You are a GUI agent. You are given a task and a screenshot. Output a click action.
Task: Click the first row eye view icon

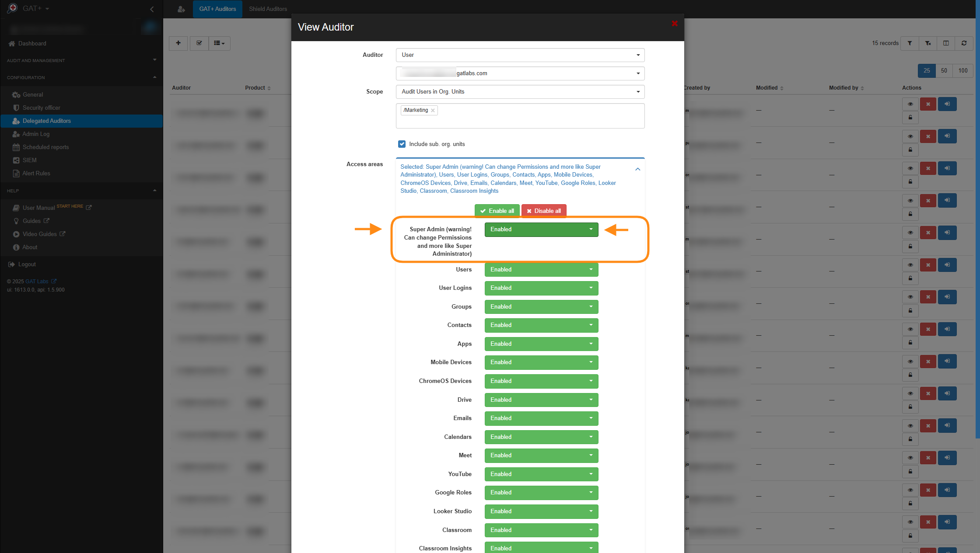[x=910, y=104]
